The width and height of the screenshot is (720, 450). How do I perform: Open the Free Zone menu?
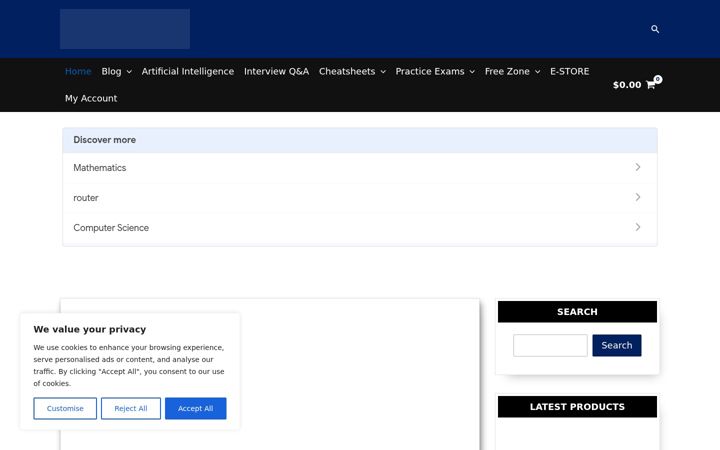(507, 72)
